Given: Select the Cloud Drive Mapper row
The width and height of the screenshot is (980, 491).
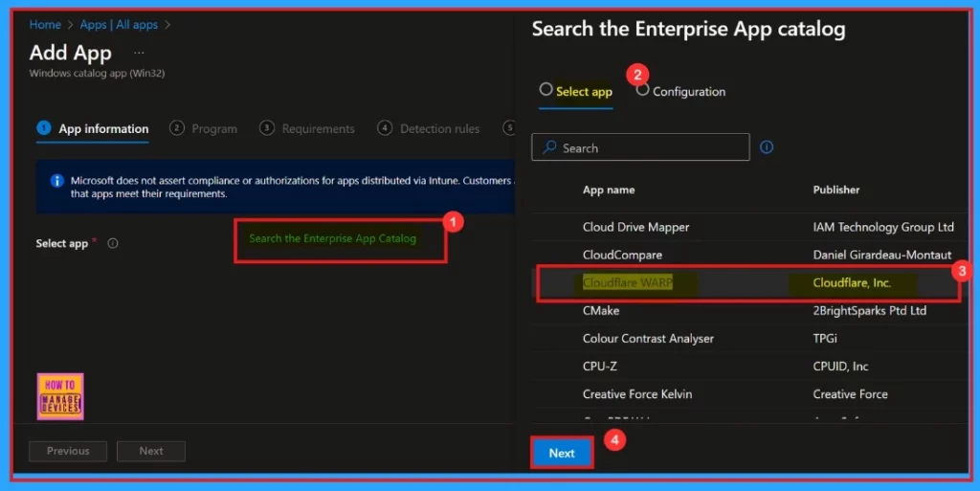Looking at the screenshot, I should [750, 228].
